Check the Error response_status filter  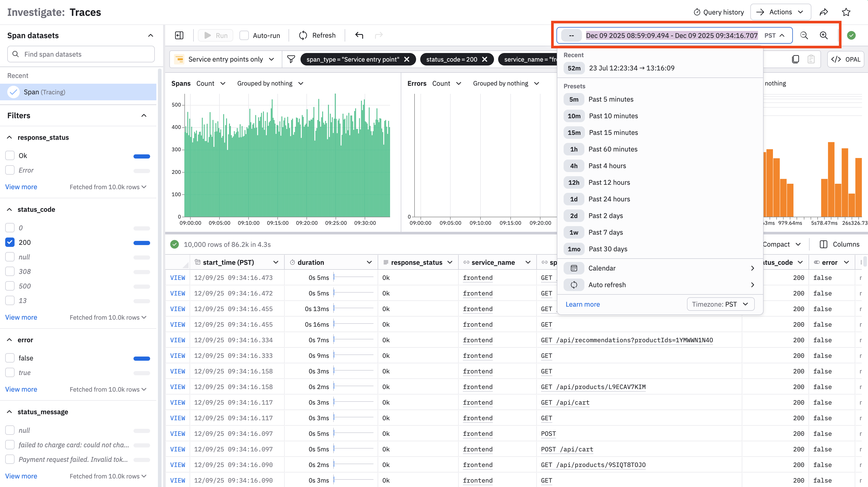pos(10,170)
